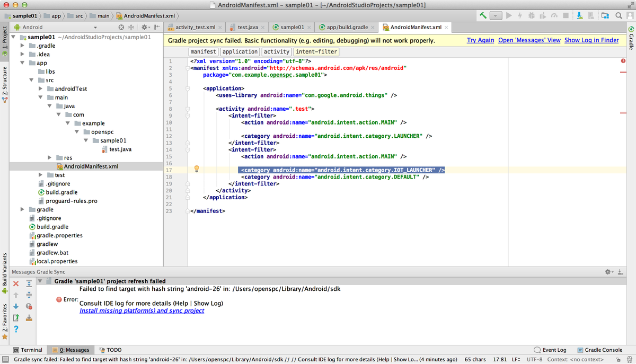Select test.java in project tree

(x=116, y=149)
